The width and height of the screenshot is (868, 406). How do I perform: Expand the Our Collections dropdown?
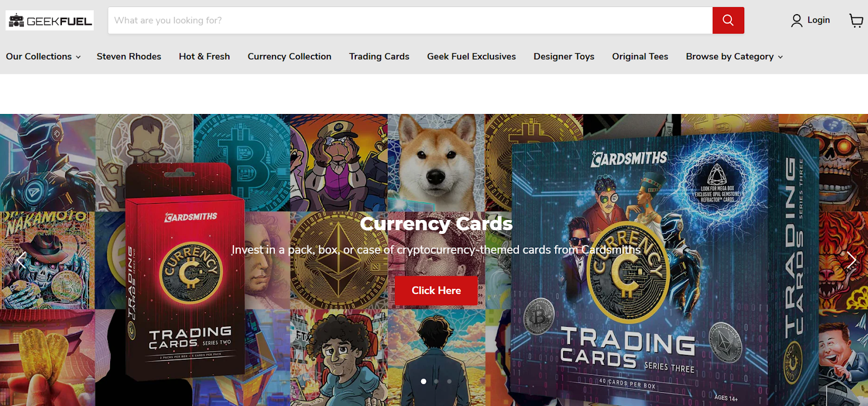[x=43, y=56]
